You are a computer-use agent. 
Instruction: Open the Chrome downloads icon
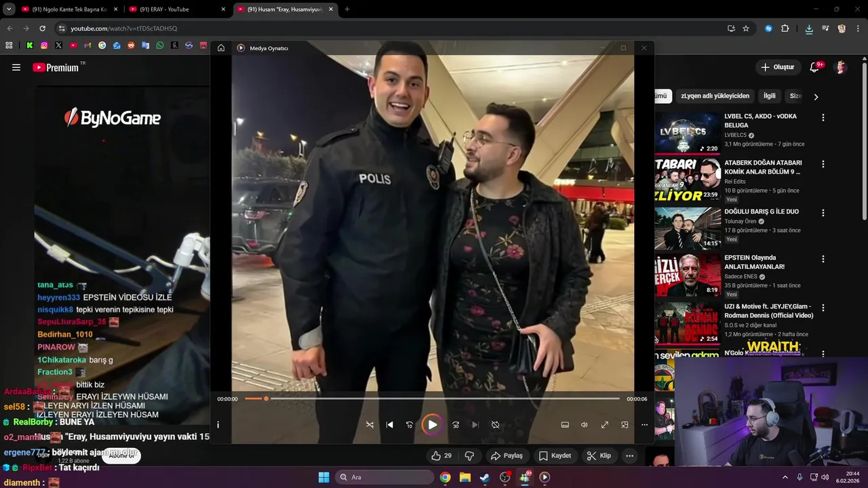click(809, 28)
